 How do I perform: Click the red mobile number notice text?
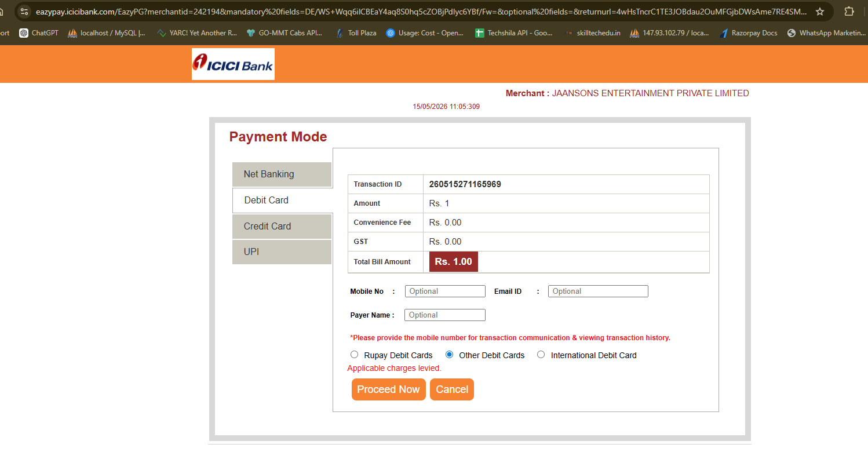point(510,338)
